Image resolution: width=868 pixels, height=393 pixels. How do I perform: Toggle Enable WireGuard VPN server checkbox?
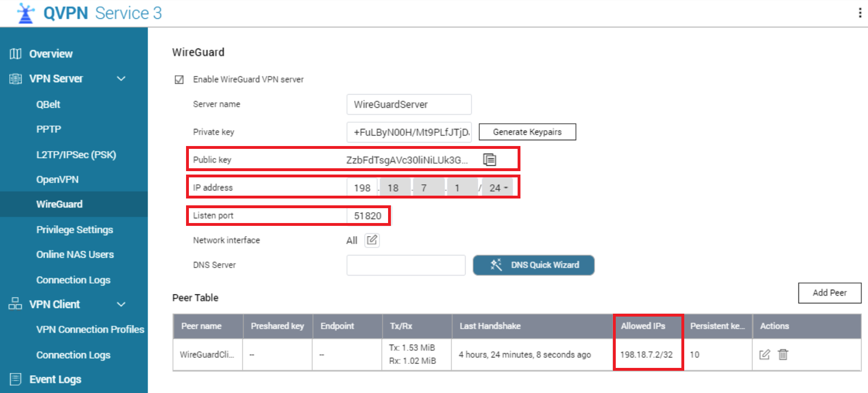(x=179, y=80)
